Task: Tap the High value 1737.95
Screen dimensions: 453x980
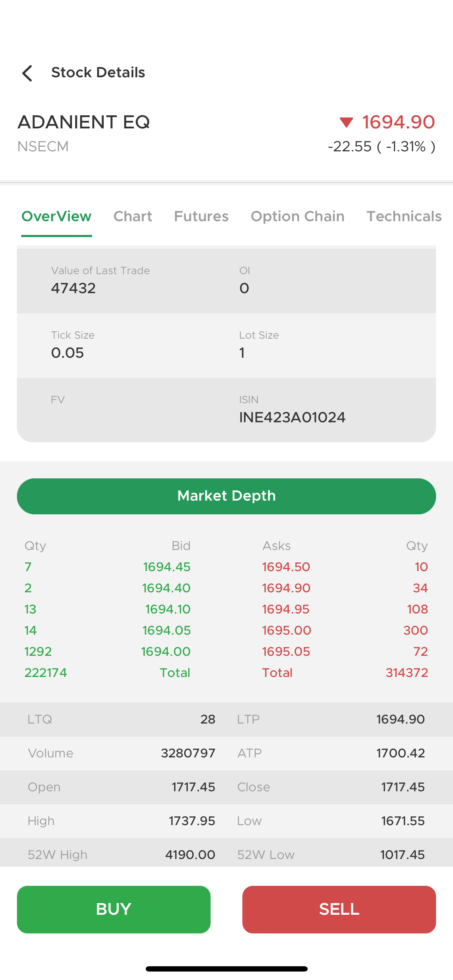Action: [x=192, y=821]
